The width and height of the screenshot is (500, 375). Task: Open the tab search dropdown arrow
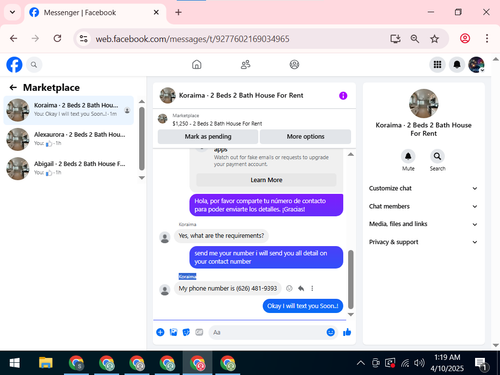[12, 12]
